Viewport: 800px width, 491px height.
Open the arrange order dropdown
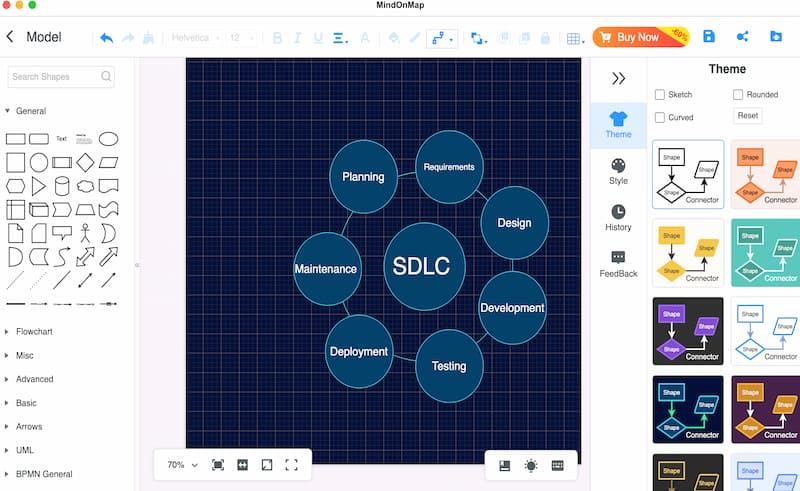click(479, 38)
